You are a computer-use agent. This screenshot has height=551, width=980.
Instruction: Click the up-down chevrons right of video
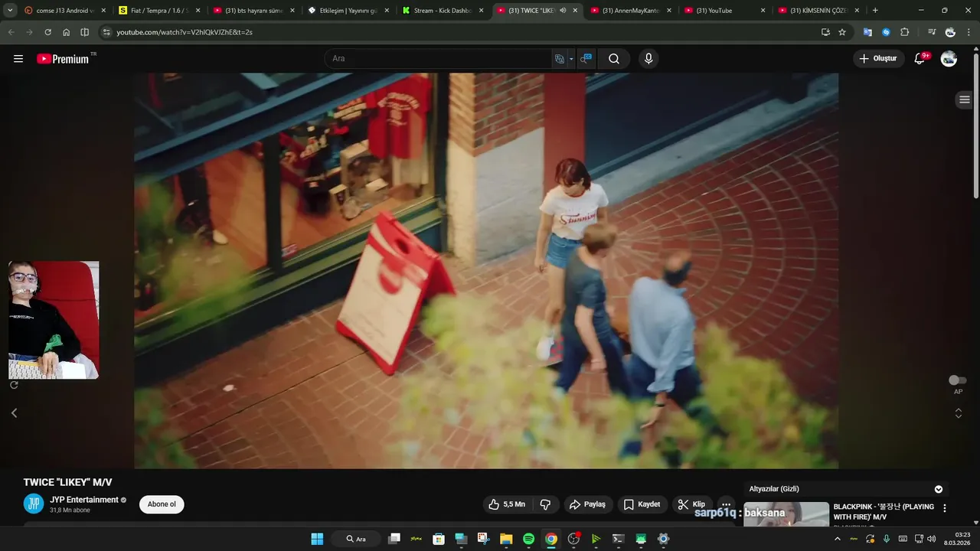(958, 413)
